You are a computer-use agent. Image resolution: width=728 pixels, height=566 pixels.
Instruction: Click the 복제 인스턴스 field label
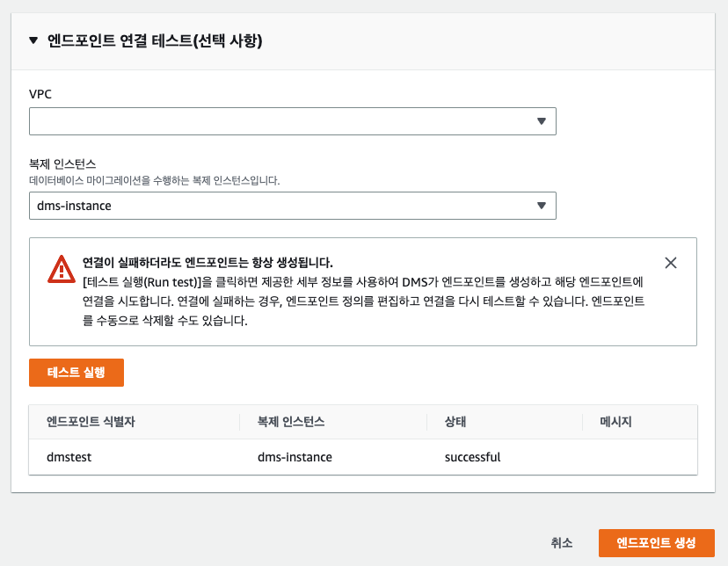point(62,163)
